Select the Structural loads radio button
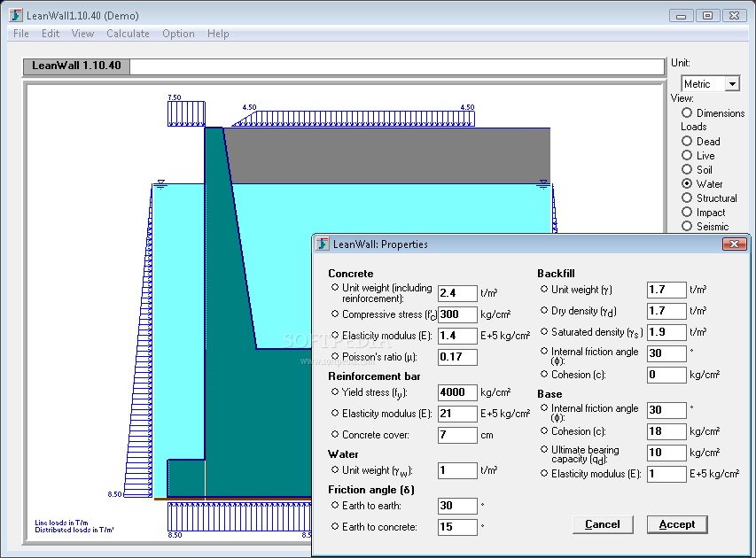756x558 pixels. coord(687,198)
